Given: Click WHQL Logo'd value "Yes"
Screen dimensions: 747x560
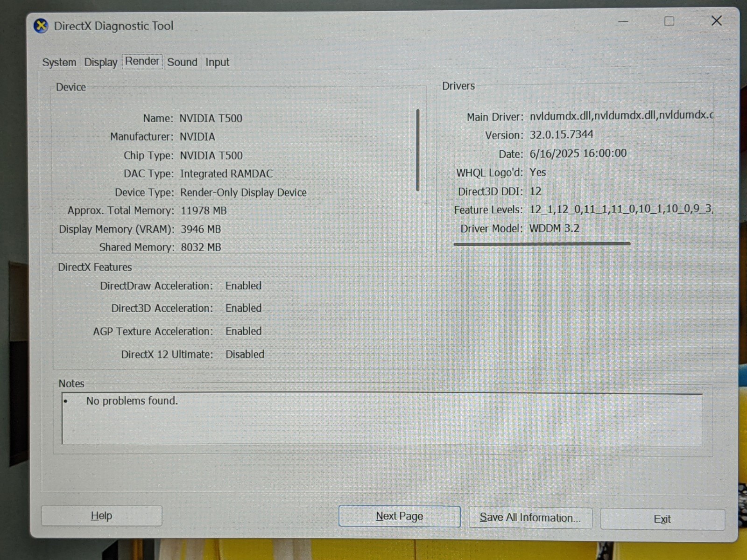Looking at the screenshot, I should 538,172.
